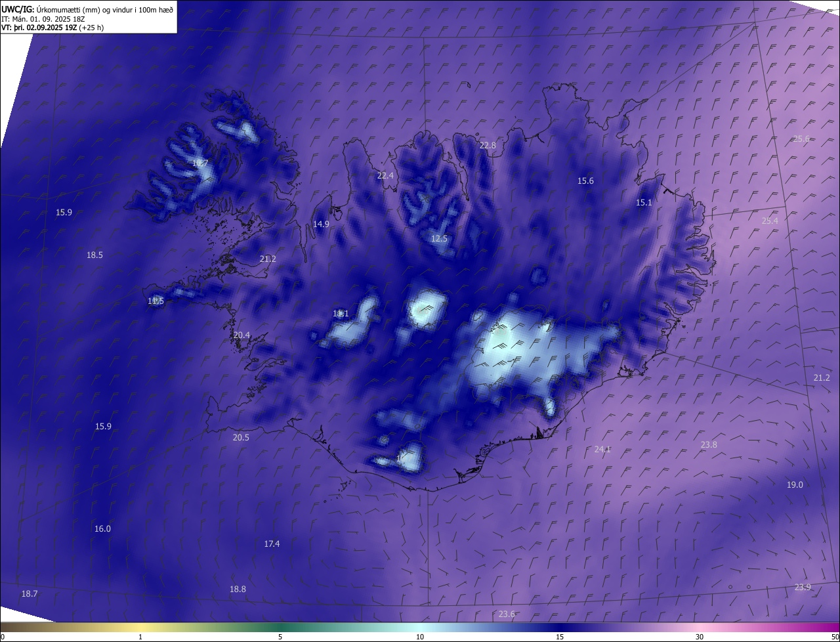Select the 'IT: Mán. 01. 09. 2025 18Z' line
The image size is (840, 642).
[43, 19]
